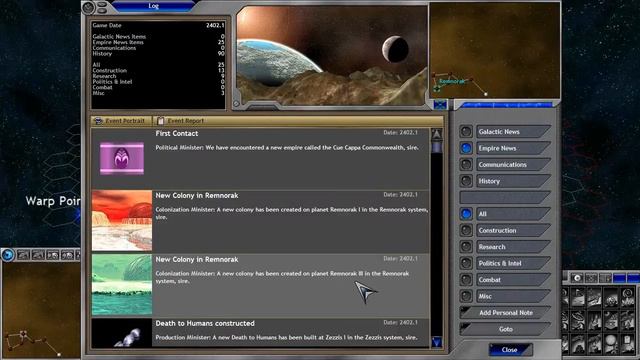Click the log list scrollbar thumb
Image resolution: width=640 pixels, height=360 pixels.
pyautogui.click(x=436, y=147)
